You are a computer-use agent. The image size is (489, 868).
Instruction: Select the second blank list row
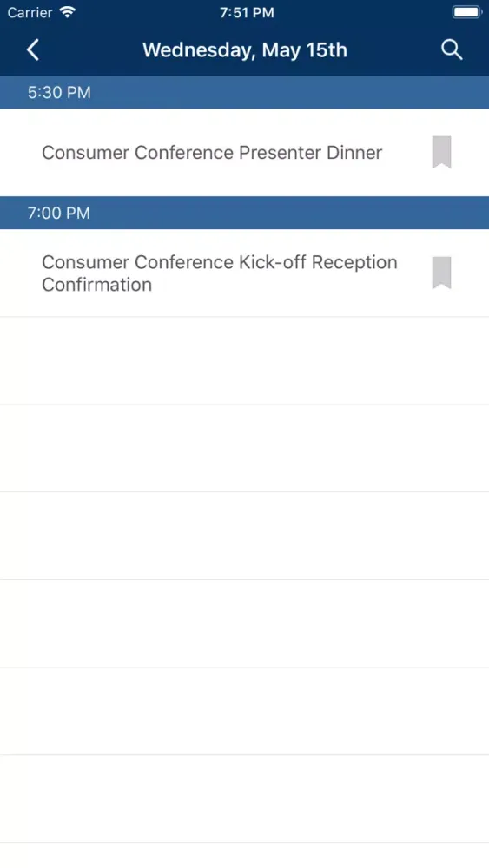coord(244,448)
